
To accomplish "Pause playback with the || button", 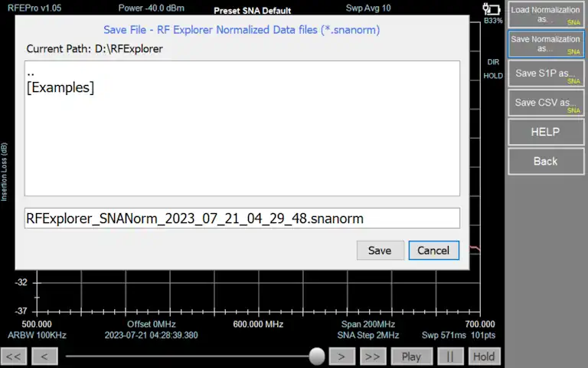I will pyautogui.click(x=450, y=356).
